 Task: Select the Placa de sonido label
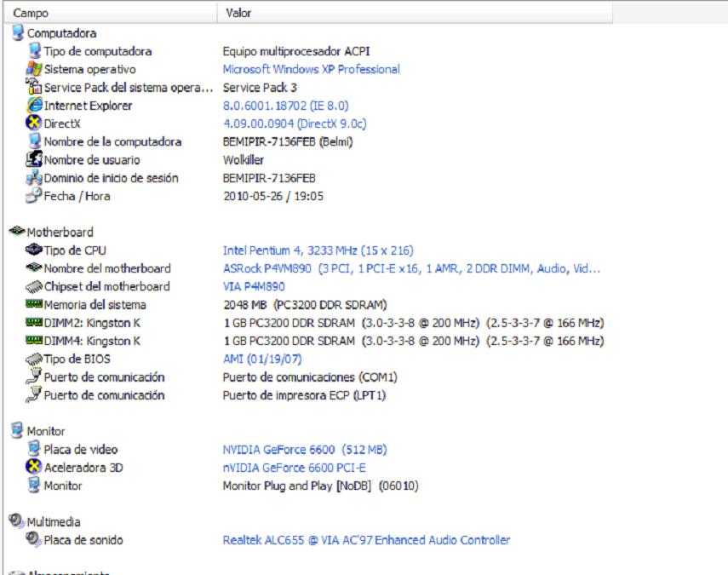pos(83,540)
